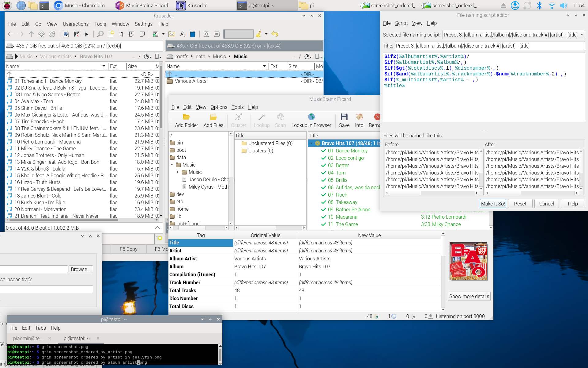This screenshot has height=368, width=588.
Task: Open Lookup in Browser in Picard
Action: point(311,121)
